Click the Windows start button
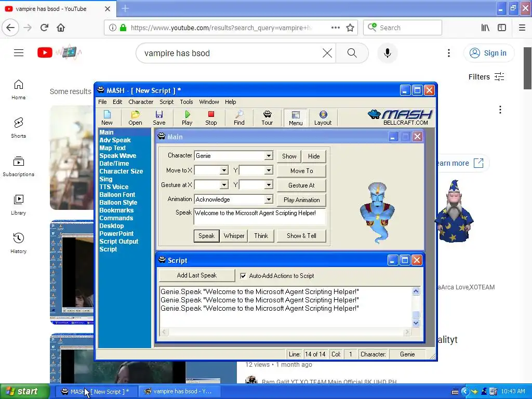 (x=25, y=392)
